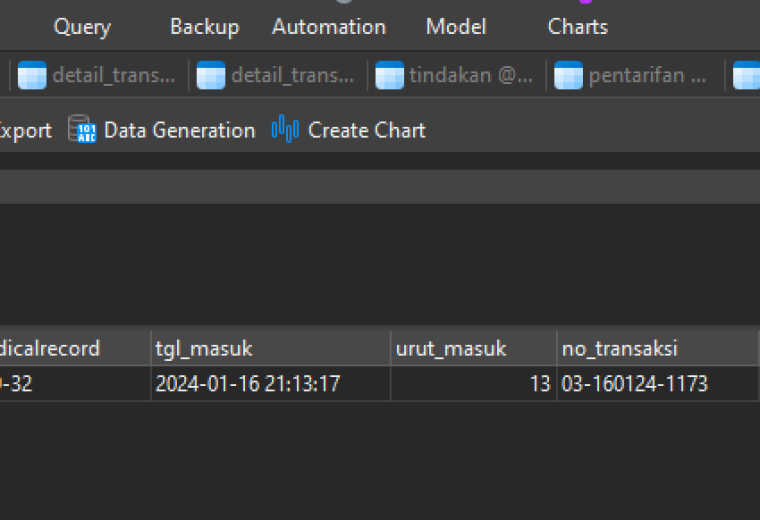Screen dimensions: 760x520
Task: Select cell with date 2024-01-16 21:13:17
Action: 270,383
